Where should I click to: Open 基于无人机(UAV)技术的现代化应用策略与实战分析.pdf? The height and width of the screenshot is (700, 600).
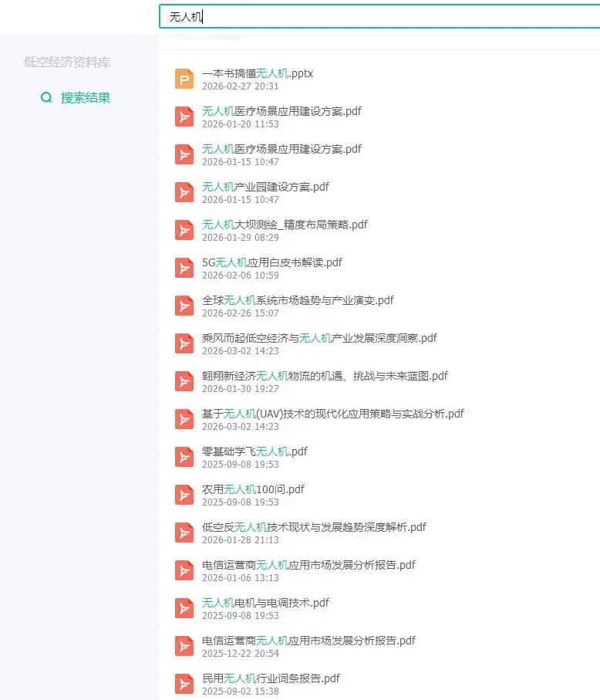point(333,414)
